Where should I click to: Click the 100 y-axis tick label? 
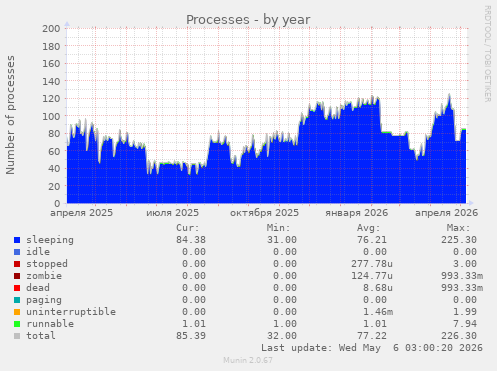pos(51,116)
